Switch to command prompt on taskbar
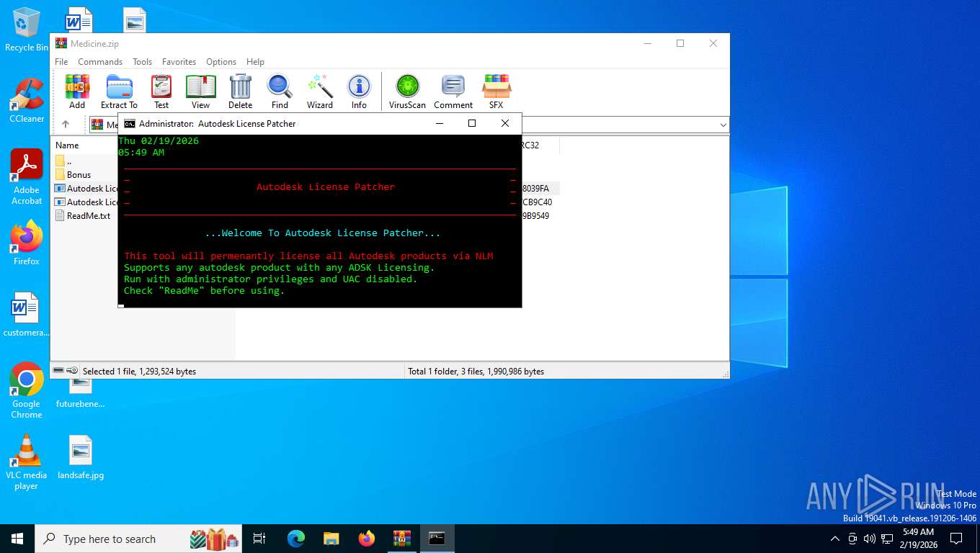 (437, 539)
